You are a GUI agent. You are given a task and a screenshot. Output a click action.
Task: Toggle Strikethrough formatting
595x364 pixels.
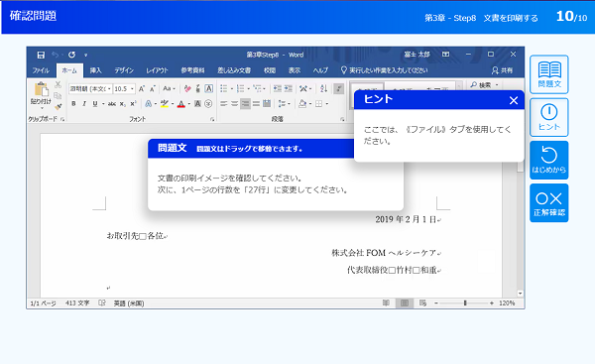coord(112,103)
